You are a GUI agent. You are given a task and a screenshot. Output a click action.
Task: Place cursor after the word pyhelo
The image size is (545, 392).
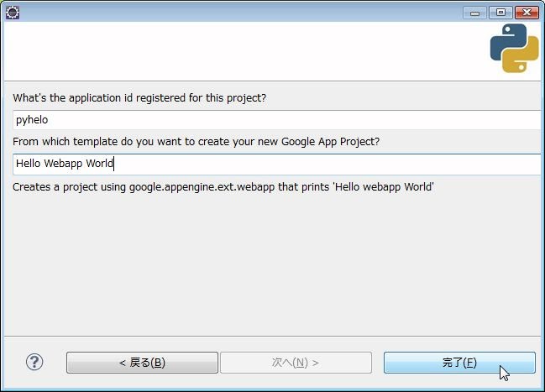50,120
